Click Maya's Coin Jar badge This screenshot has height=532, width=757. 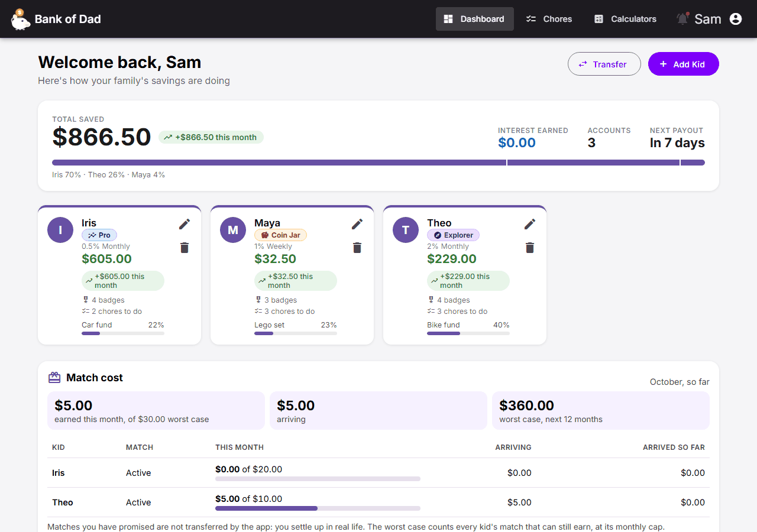click(280, 235)
